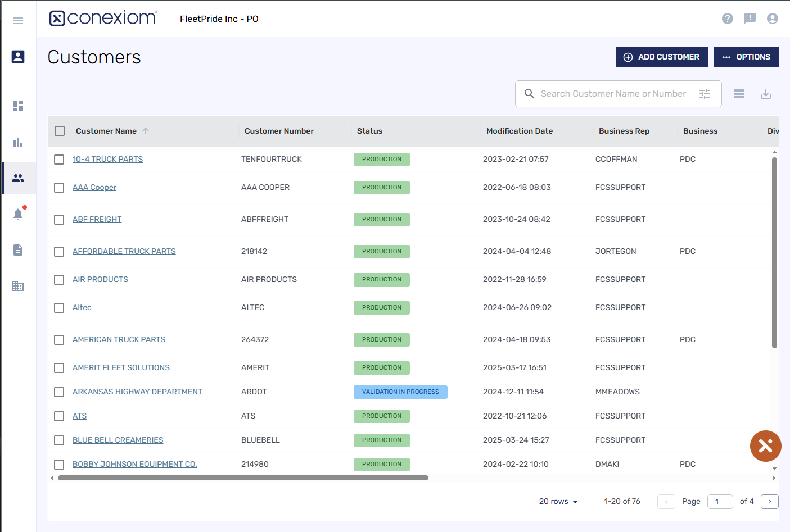Image resolution: width=790 pixels, height=532 pixels.
Task: Open the documents sidebar icon
Action: tap(18, 250)
